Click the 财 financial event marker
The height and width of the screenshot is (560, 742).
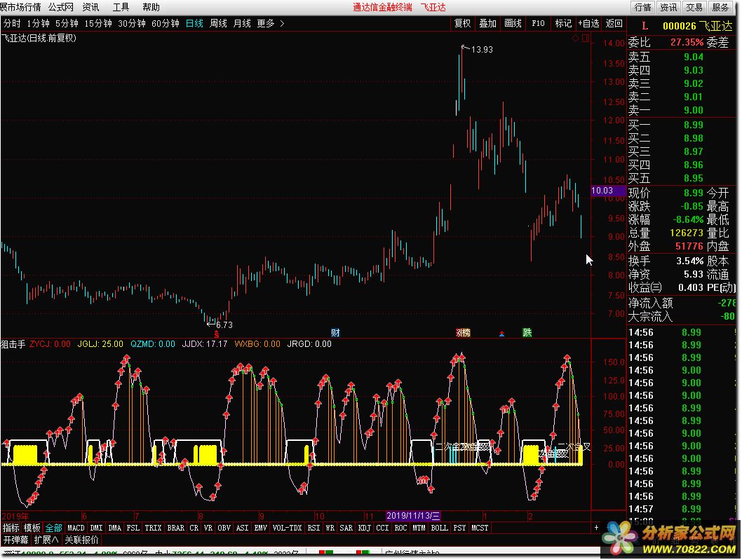point(335,332)
